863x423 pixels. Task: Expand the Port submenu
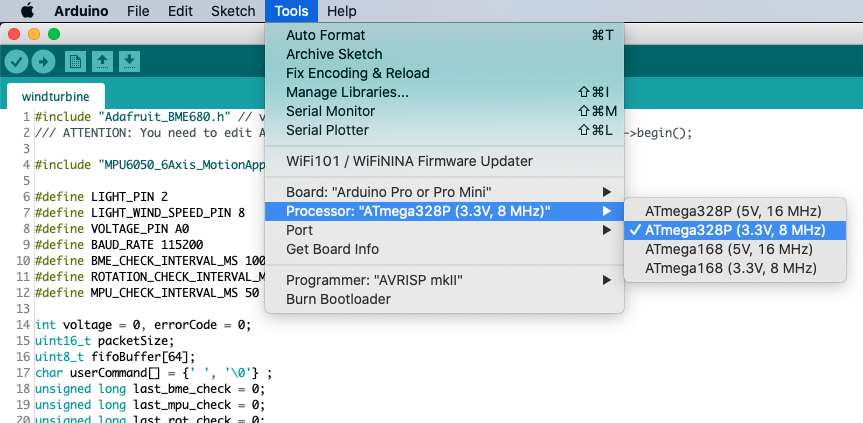point(444,230)
